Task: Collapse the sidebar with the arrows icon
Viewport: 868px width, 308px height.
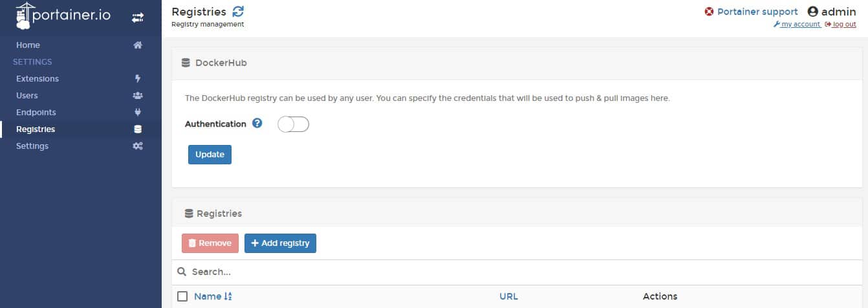Action: click(x=138, y=17)
